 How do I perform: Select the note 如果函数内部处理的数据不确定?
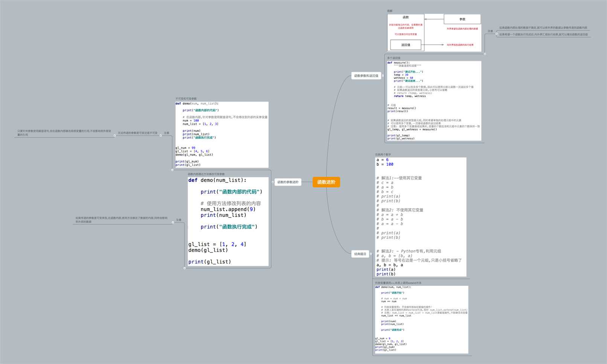[x=543, y=27]
